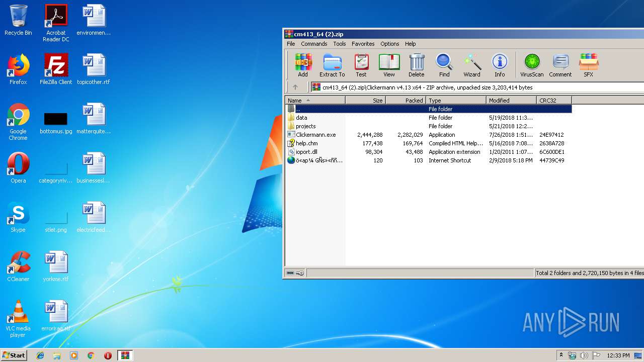Open the Start menu

14,355
